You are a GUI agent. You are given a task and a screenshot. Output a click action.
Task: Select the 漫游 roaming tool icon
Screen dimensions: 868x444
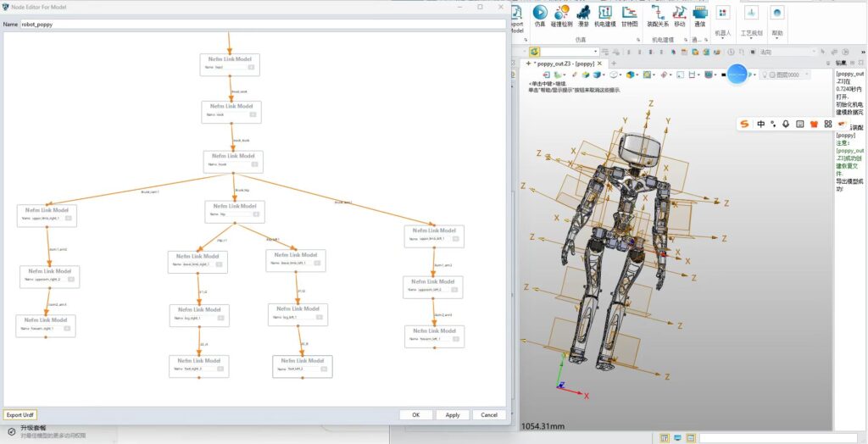[x=584, y=14]
